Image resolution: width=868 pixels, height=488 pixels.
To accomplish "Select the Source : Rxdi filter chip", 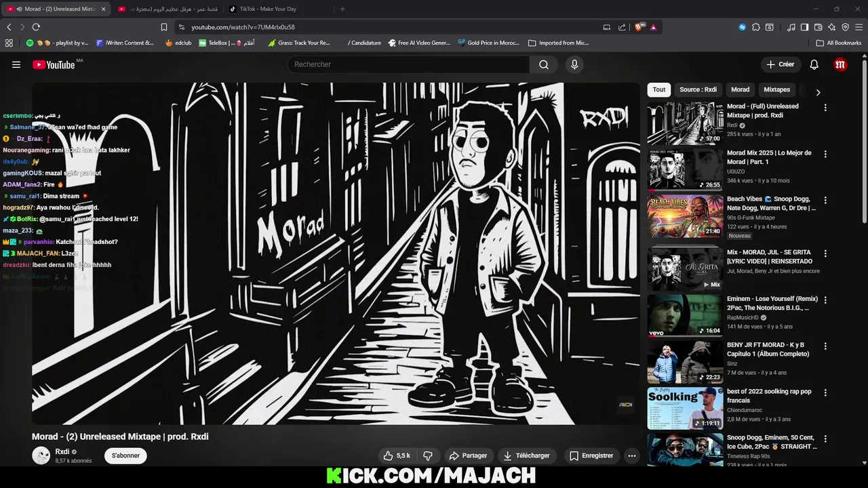I will point(698,89).
